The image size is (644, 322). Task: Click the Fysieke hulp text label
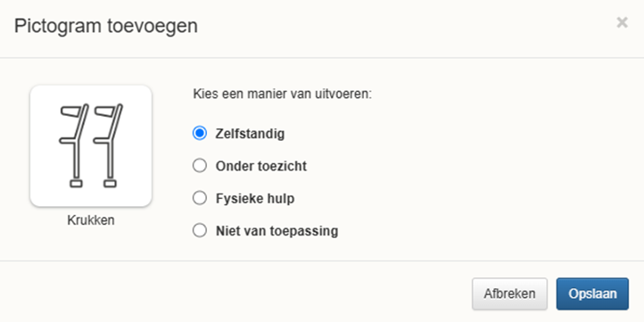[x=255, y=199]
